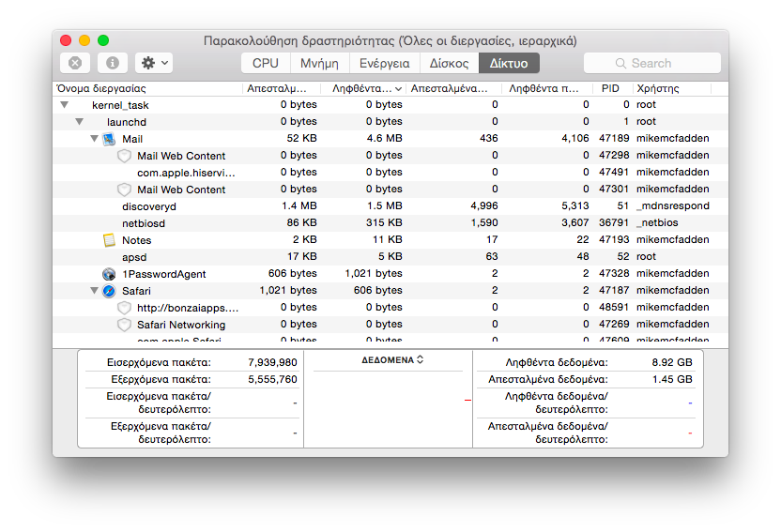Switch to the Ενέργεια tab
781x532 pixels.
pos(385,63)
